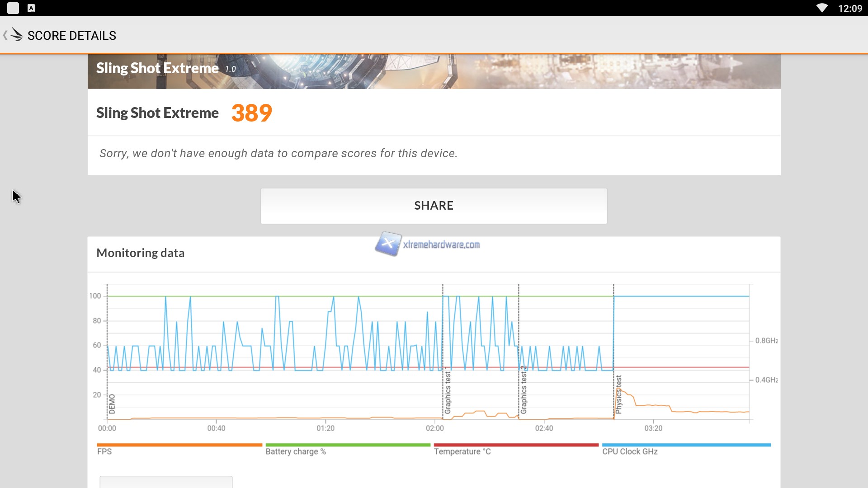Click the clock in status bar
The width and height of the screenshot is (868, 488).
[x=850, y=8]
